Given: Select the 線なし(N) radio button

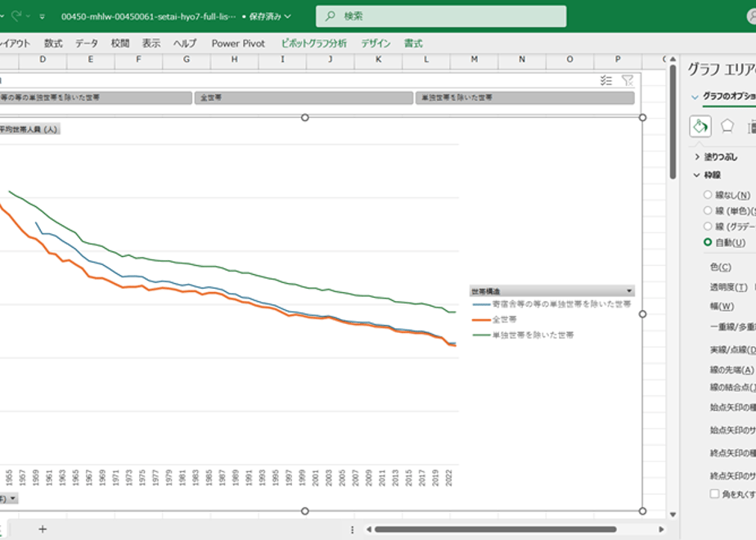Looking at the screenshot, I should (707, 195).
